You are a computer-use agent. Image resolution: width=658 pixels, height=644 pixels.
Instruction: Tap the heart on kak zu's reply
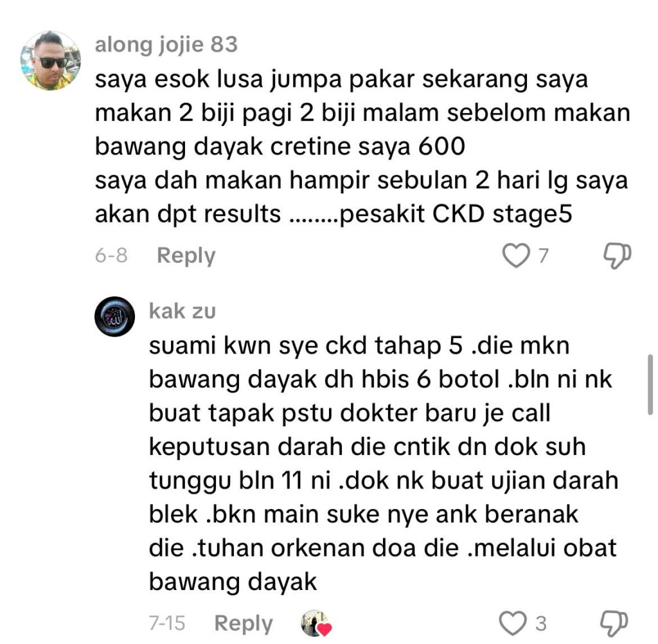click(512, 623)
